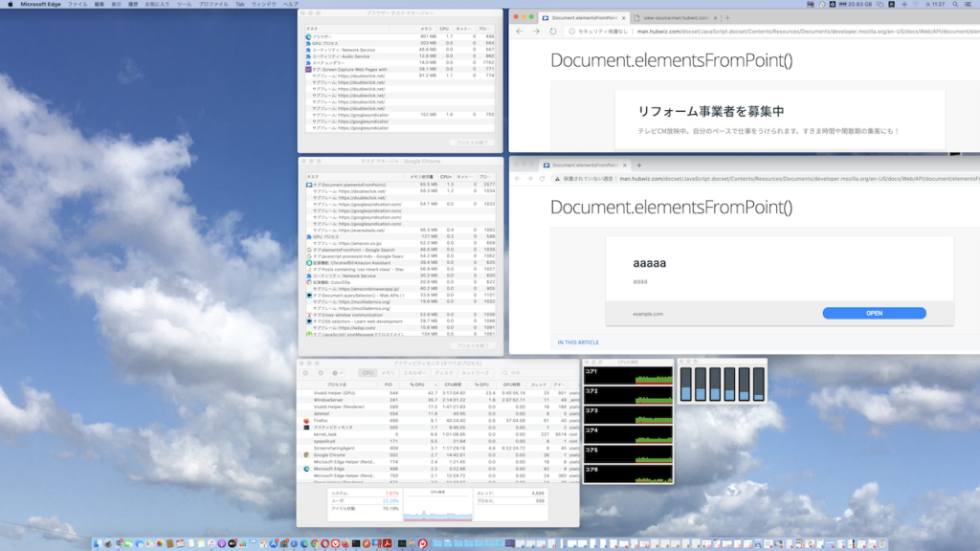
Task: Click the blue OPEN button in the ad
Action: pyautogui.click(x=874, y=313)
